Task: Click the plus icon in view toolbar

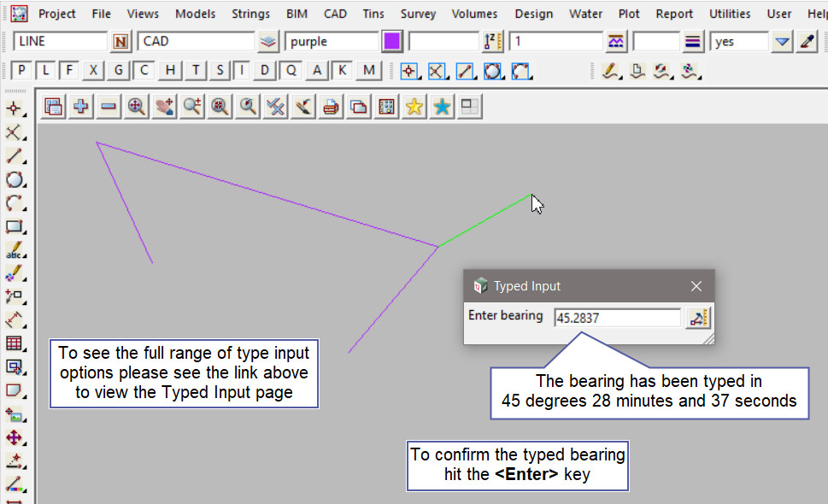Action: [x=81, y=107]
